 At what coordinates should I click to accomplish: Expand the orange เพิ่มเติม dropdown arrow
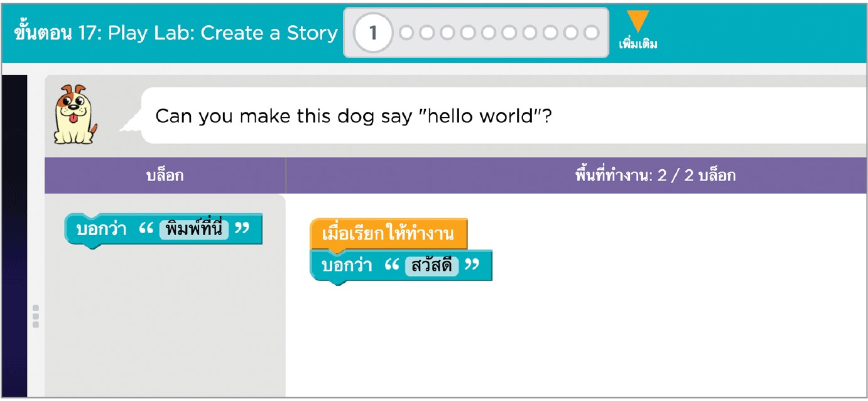[637, 21]
